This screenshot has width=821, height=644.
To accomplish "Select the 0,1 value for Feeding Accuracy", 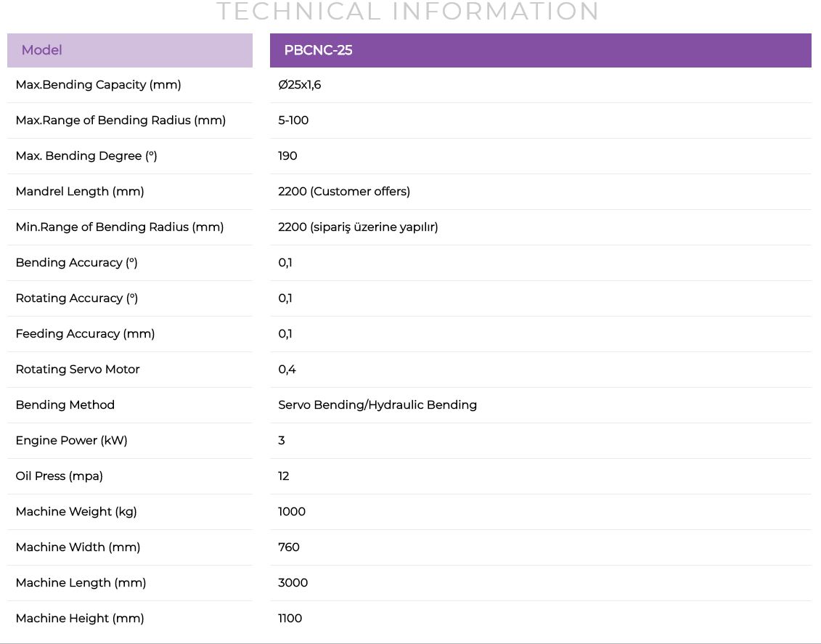I will point(285,334).
